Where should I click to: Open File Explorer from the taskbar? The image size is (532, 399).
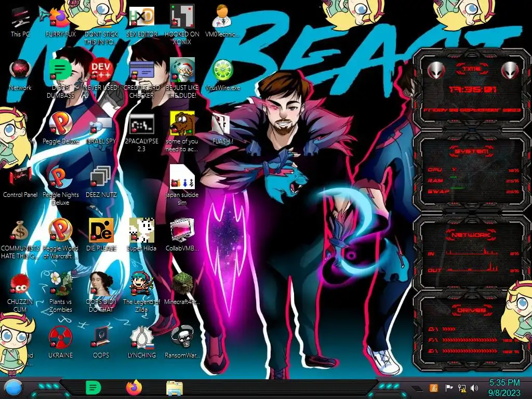175,388
